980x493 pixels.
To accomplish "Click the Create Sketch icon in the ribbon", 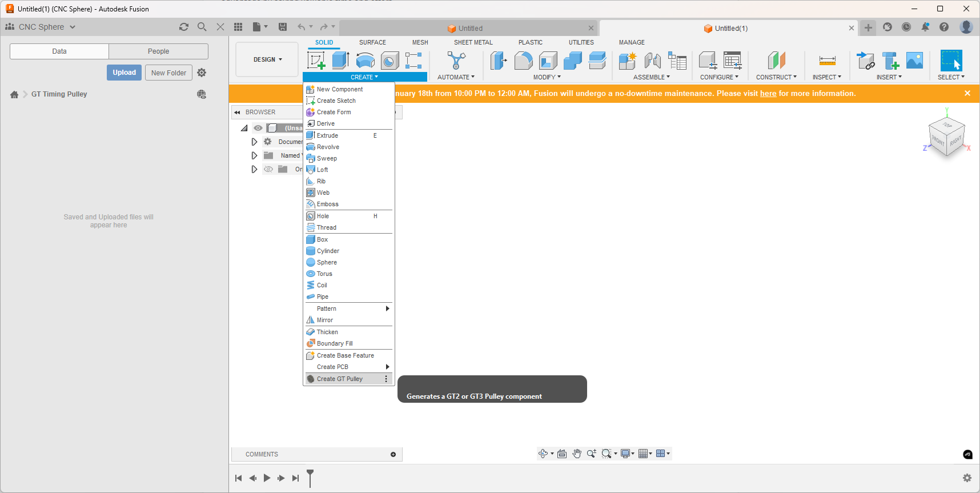I will 316,61.
